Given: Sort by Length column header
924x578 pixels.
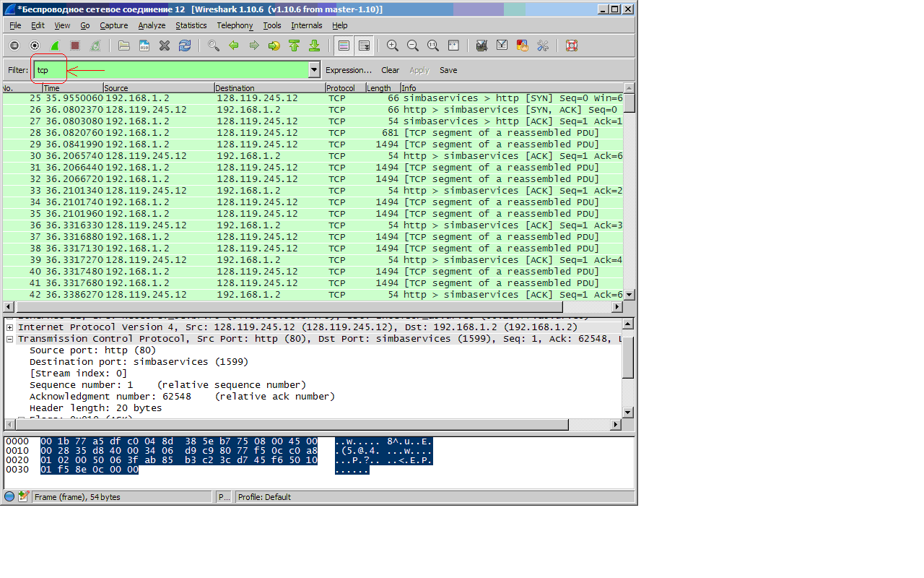Looking at the screenshot, I should coord(383,88).
